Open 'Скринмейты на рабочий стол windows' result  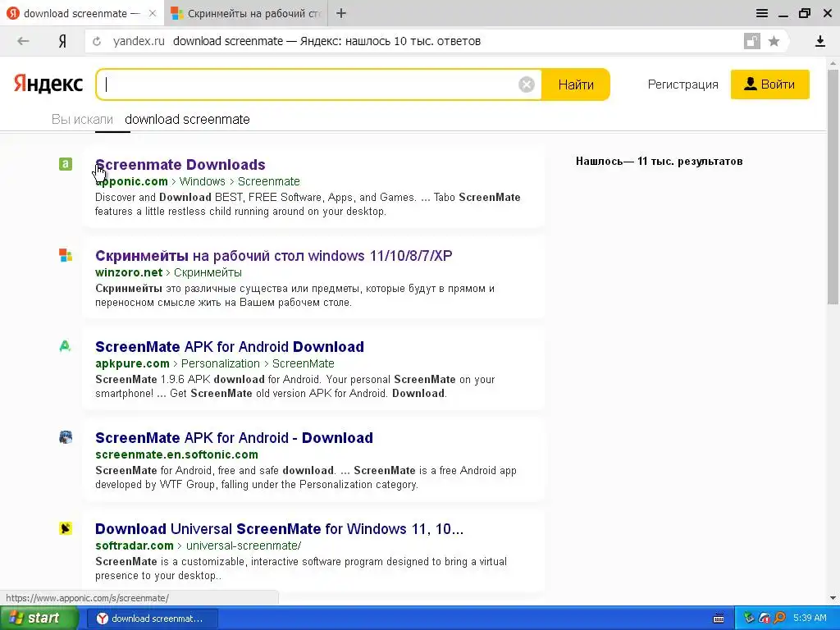click(274, 256)
